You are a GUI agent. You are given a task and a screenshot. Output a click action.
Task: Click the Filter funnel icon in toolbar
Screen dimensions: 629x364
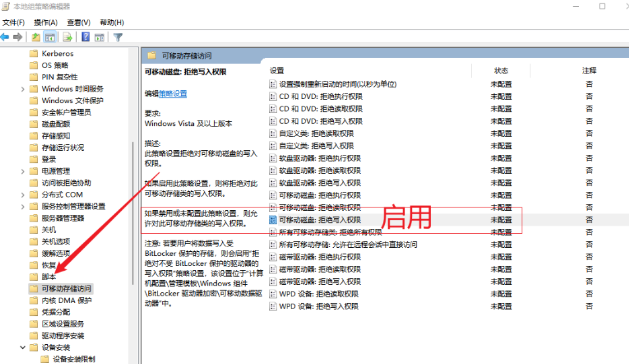pyautogui.click(x=118, y=37)
